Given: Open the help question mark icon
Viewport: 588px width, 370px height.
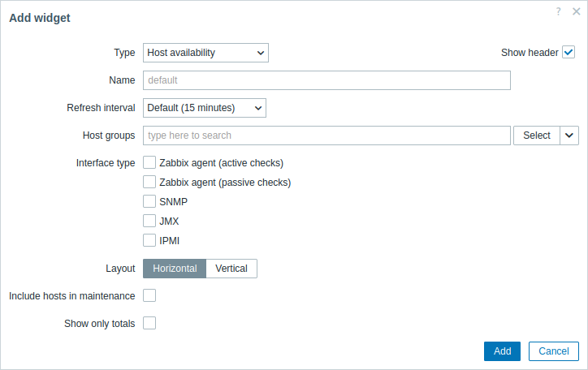Looking at the screenshot, I should (559, 11).
